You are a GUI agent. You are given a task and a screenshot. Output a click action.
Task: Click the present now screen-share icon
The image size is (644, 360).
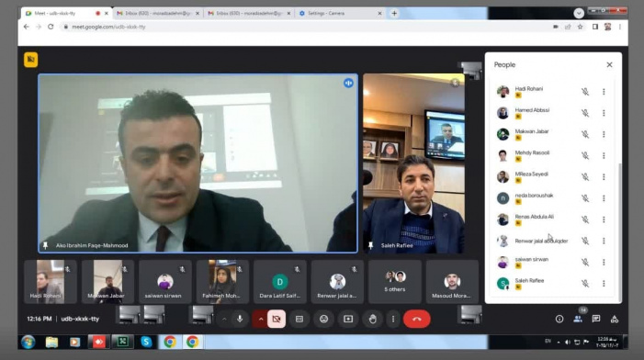[x=348, y=319]
